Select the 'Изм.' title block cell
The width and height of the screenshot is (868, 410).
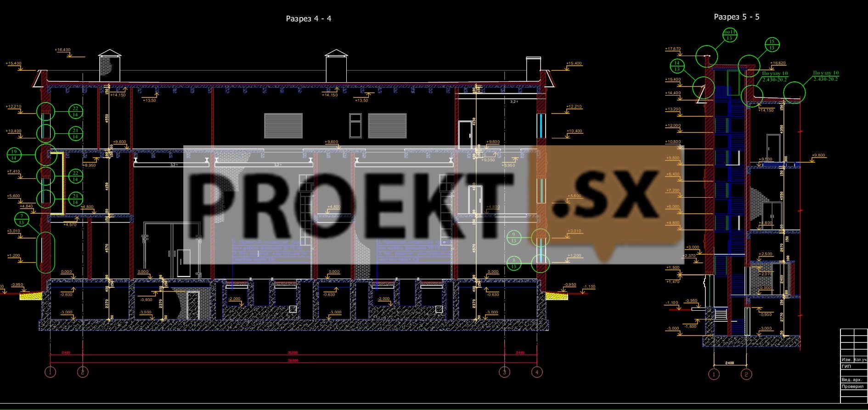click(847, 359)
